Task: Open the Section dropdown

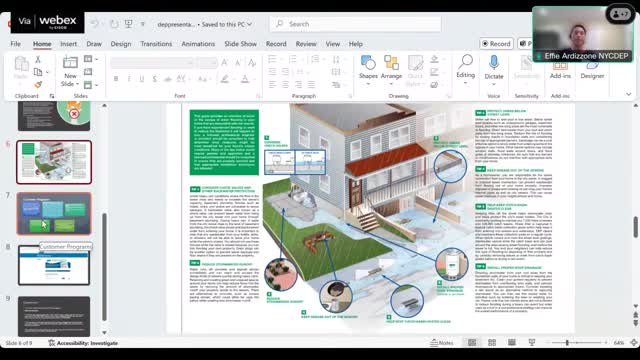Action: tap(91, 85)
